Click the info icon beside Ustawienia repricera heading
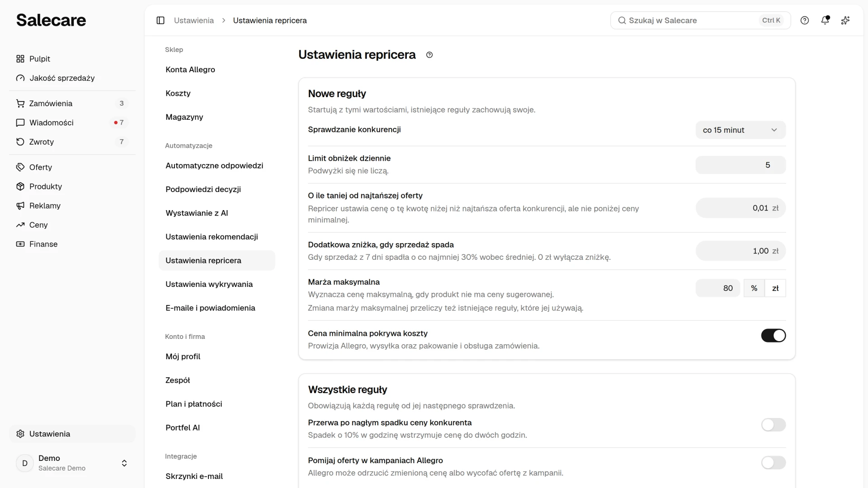868x488 pixels. [x=429, y=55]
